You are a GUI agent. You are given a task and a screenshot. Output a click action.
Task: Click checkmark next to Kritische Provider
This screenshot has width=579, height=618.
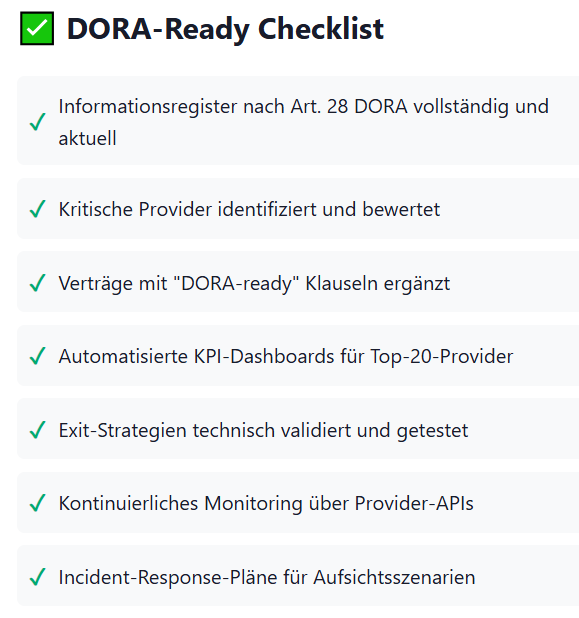pyautogui.click(x=37, y=209)
